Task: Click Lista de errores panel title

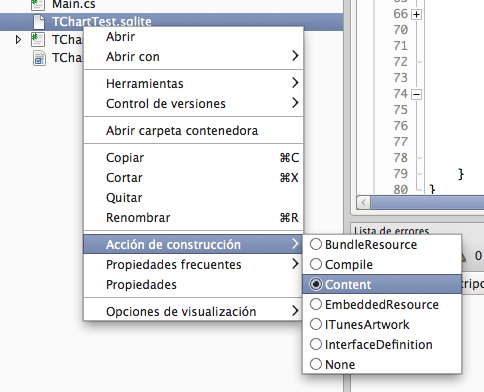Action: coord(391,230)
